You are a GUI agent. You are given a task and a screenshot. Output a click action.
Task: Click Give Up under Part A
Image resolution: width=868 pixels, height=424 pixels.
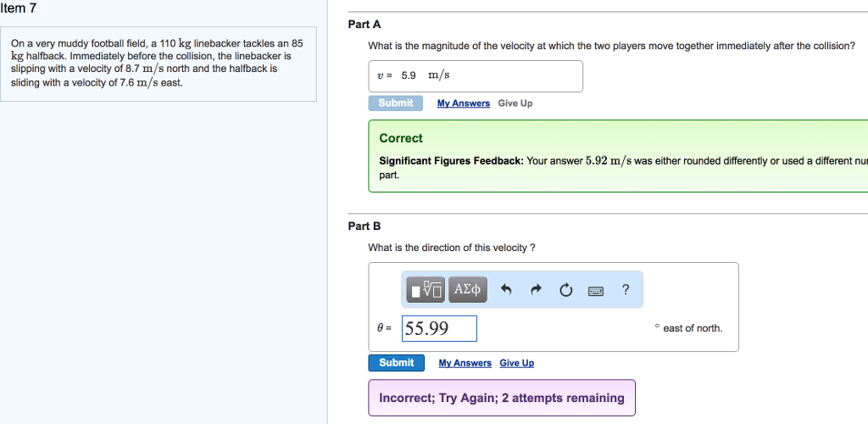click(515, 103)
